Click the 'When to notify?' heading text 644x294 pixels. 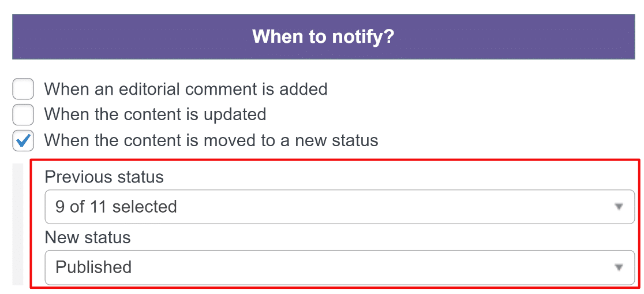pos(323,37)
